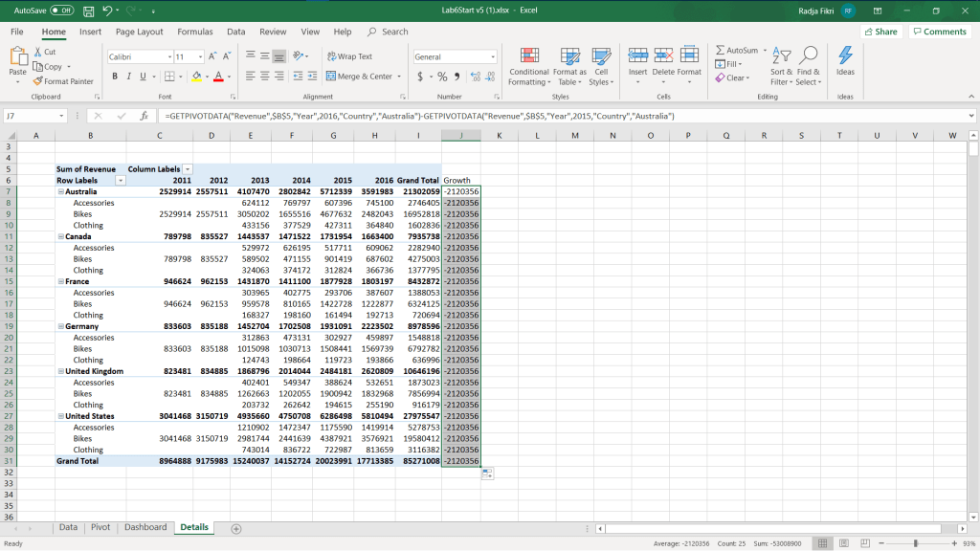Screen dimensions: 980x551
Task: Click inside the Name Box showing J7
Action: coord(29,116)
